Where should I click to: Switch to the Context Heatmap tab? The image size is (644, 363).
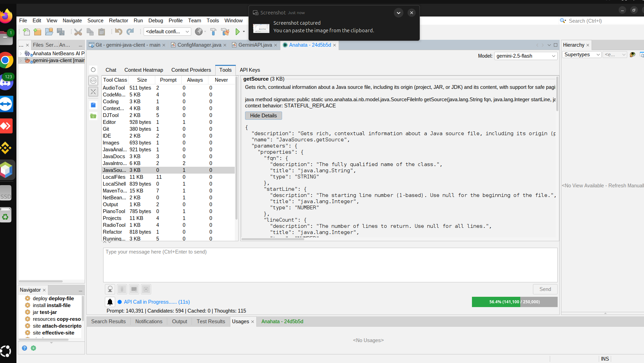(x=144, y=70)
